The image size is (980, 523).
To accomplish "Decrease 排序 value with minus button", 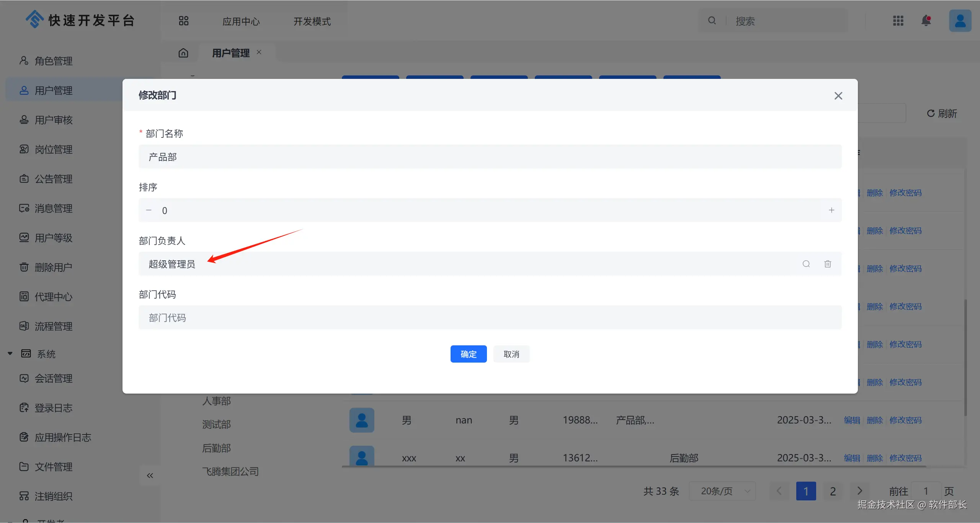I will 149,210.
